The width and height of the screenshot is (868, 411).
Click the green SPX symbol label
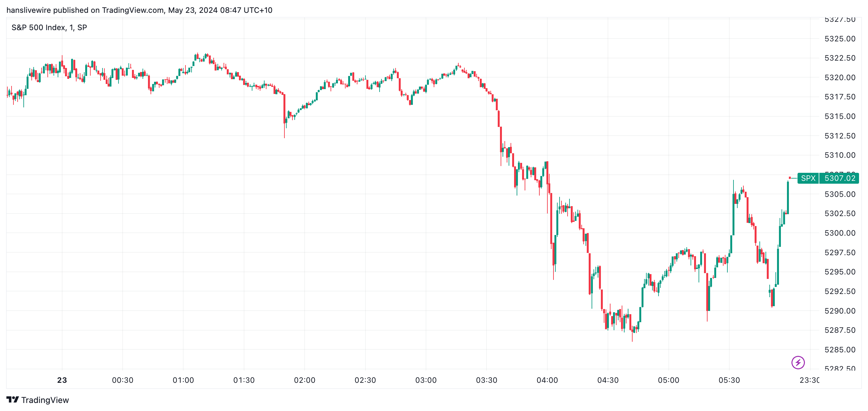point(808,178)
